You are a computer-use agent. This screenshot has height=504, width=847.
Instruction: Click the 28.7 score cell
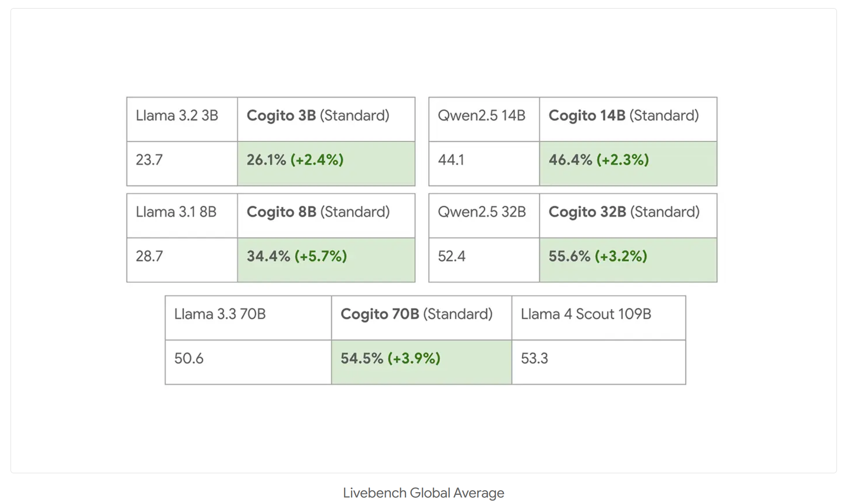point(182,260)
